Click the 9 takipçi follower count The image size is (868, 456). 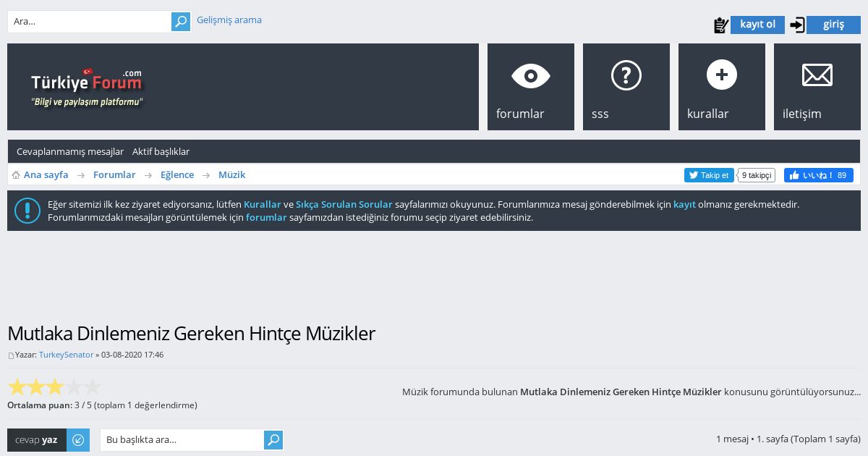click(x=757, y=175)
